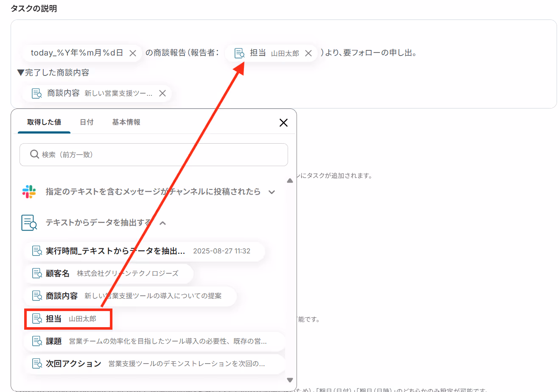Select テキストからデータを抽出する heading text

98,222
